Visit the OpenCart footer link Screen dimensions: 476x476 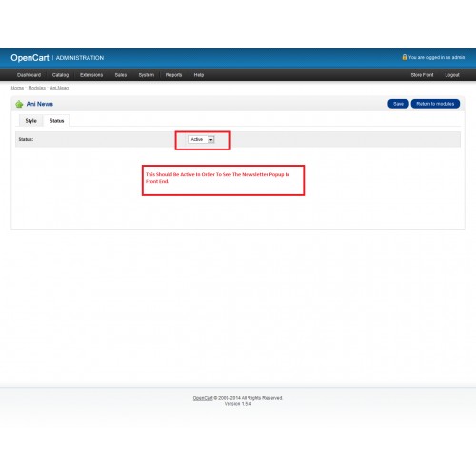pyautogui.click(x=203, y=398)
